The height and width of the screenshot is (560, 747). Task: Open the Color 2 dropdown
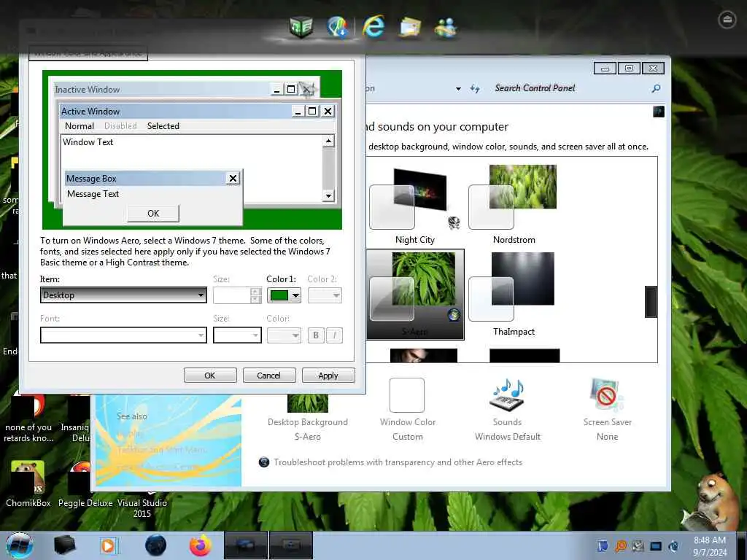click(x=325, y=295)
